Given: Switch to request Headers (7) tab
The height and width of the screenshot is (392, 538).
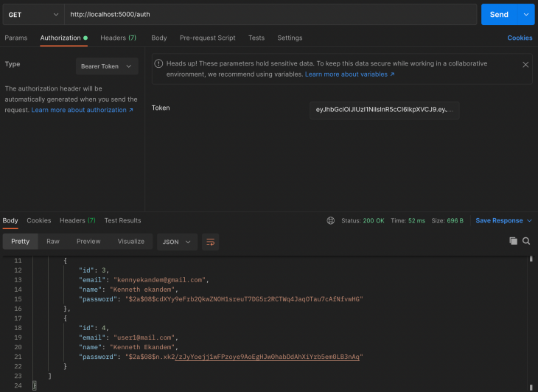Looking at the screenshot, I should click(118, 38).
